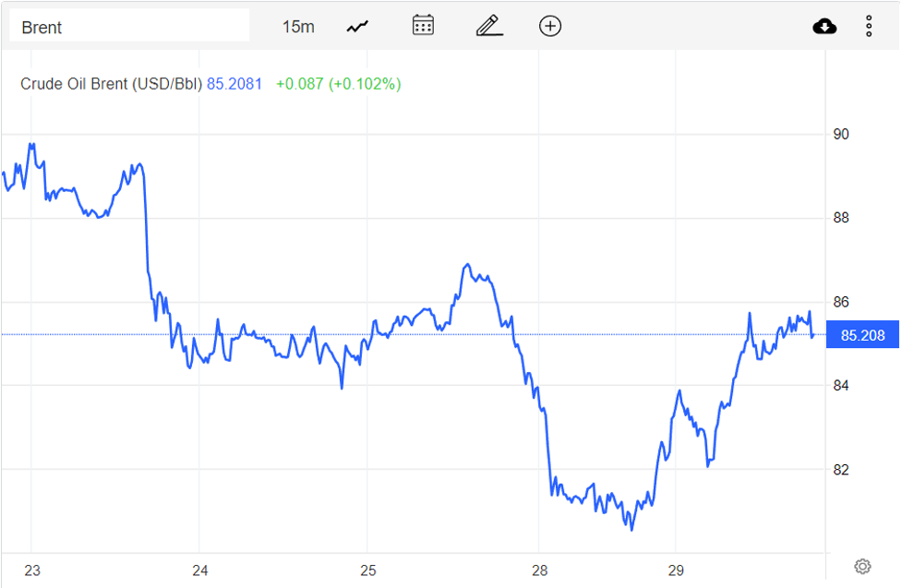The height and width of the screenshot is (588, 902).
Task: Select the 24 date marker on time axis
Action: (200, 570)
